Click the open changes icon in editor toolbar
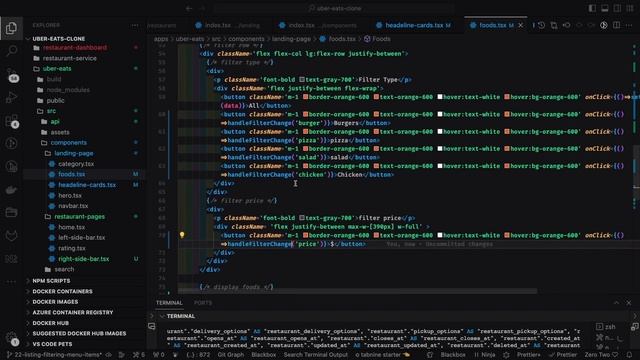Image resolution: width=640 pixels, height=360 pixels. click(x=554, y=25)
